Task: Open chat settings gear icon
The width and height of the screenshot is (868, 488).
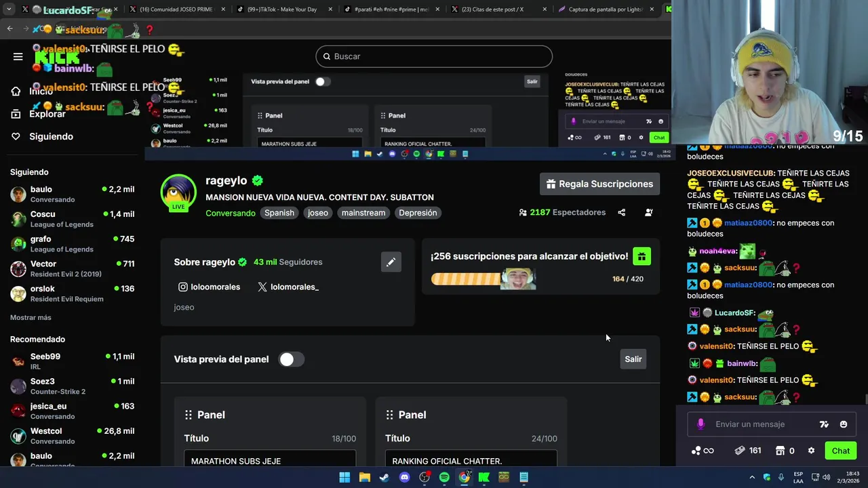Action: pos(811,451)
